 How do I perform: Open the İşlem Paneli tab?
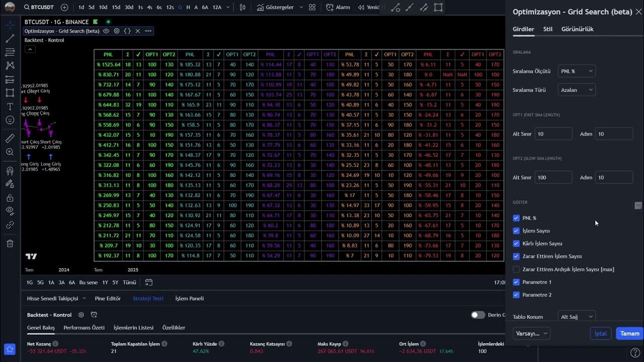(x=189, y=298)
